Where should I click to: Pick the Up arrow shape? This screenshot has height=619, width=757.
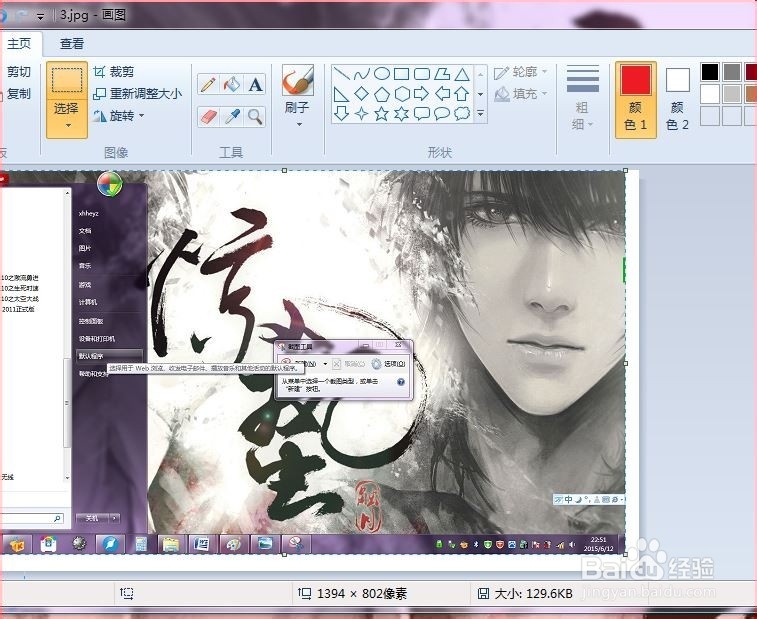point(462,94)
